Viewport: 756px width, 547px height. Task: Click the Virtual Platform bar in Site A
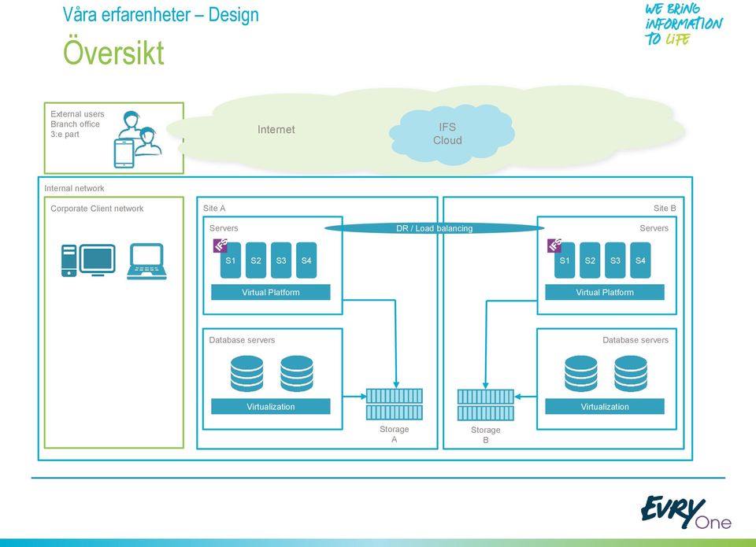(x=270, y=292)
